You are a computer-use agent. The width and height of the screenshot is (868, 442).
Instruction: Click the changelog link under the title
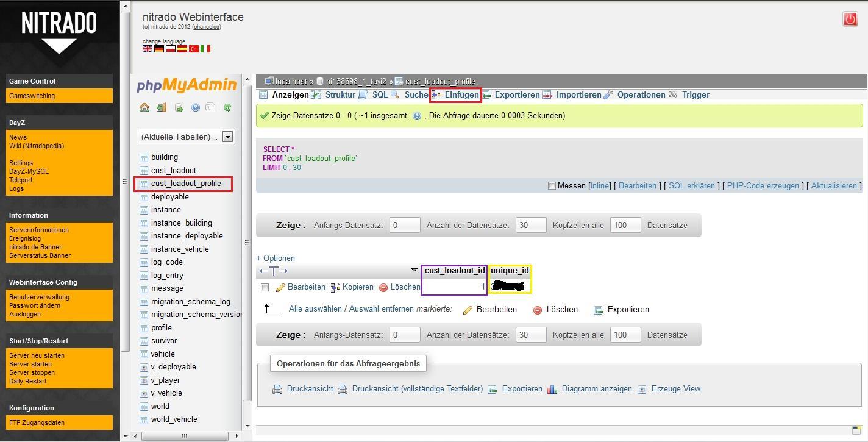pyautogui.click(x=207, y=27)
